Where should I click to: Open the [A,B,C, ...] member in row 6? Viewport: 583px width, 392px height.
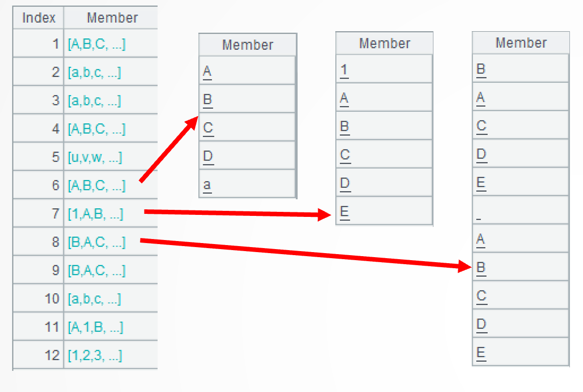pos(96,186)
